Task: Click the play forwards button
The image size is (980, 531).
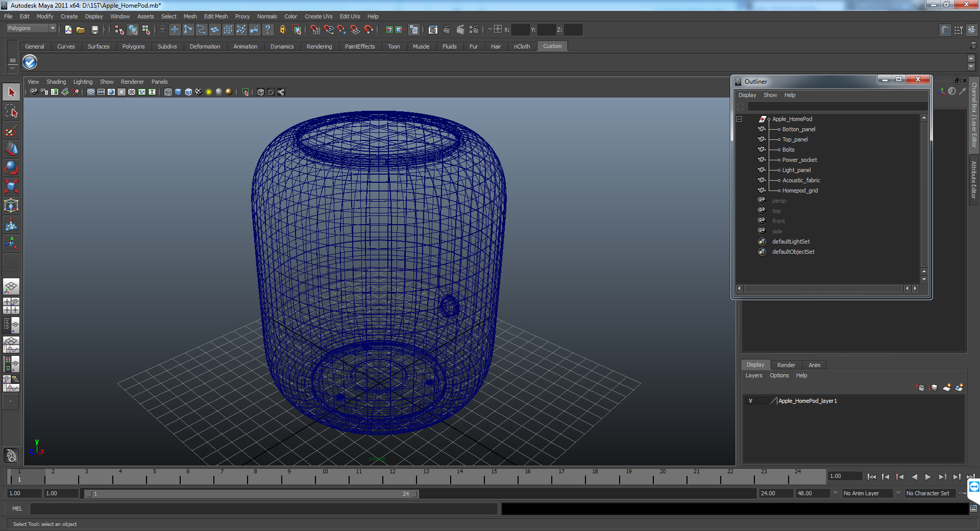Action: coord(928,477)
